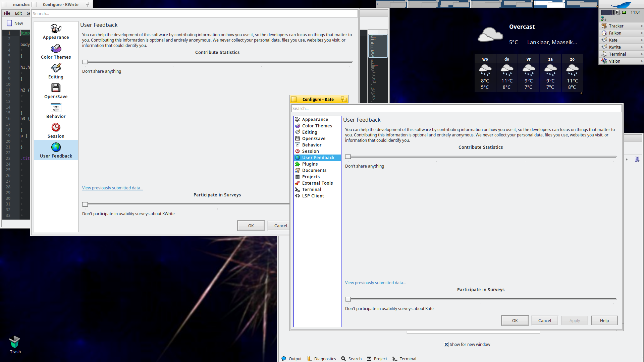Screen dimensions: 644x362
Task: Open the Trash desktop icon
Action: [15, 345]
